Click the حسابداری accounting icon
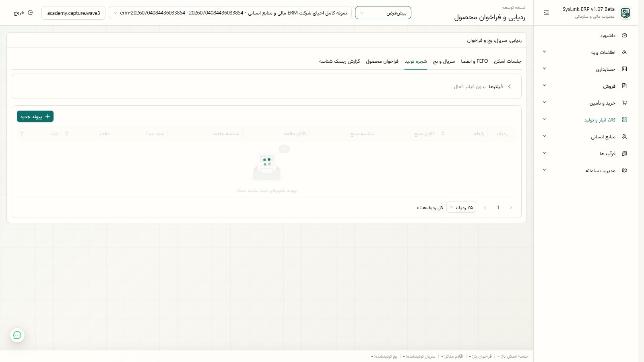Viewport: 644px width, 362px height. 624,69
